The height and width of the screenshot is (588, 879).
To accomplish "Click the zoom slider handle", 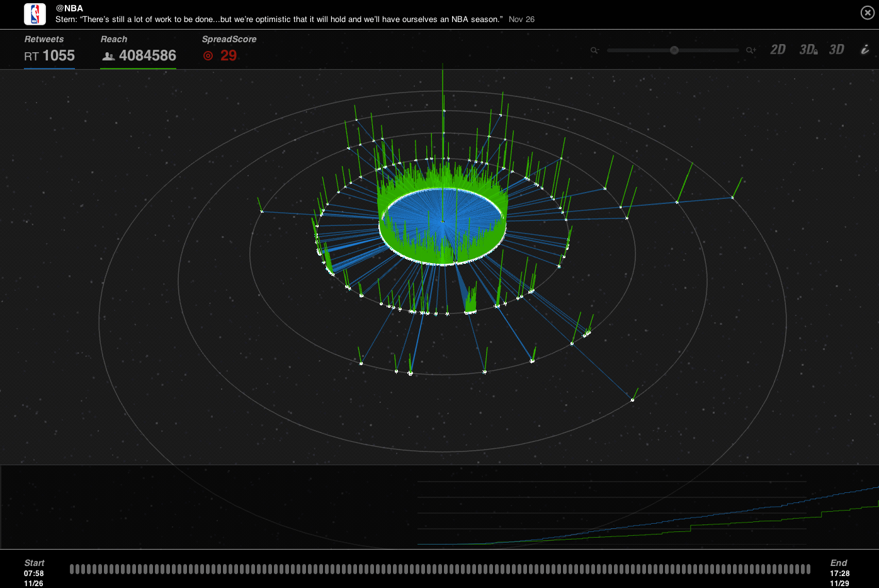I will pos(674,50).
